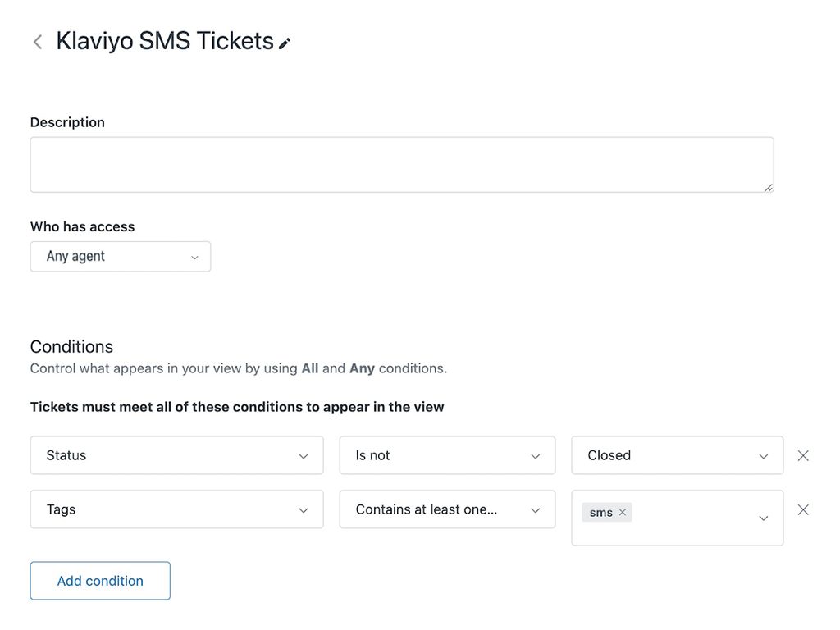This screenshot has height=630, width=840.
Task: Expand the Contains at least one dropdown
Action: tap(447, 509)
